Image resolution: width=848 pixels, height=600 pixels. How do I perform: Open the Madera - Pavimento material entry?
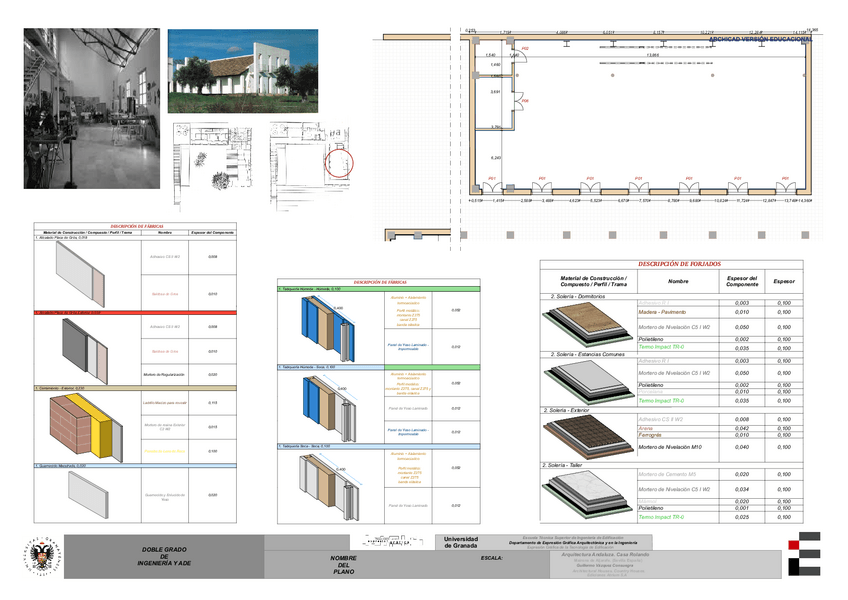[664, 313]
